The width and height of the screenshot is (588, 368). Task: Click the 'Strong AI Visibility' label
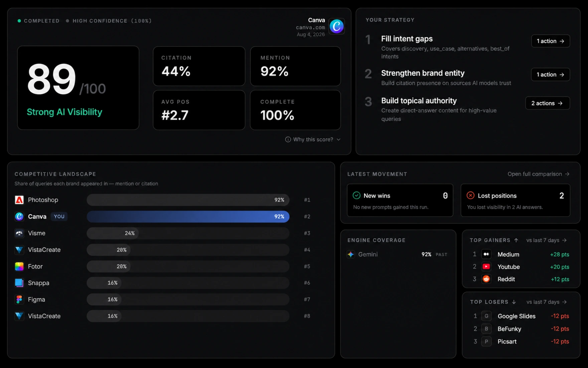pyautogui.click(x=64, y=112)
